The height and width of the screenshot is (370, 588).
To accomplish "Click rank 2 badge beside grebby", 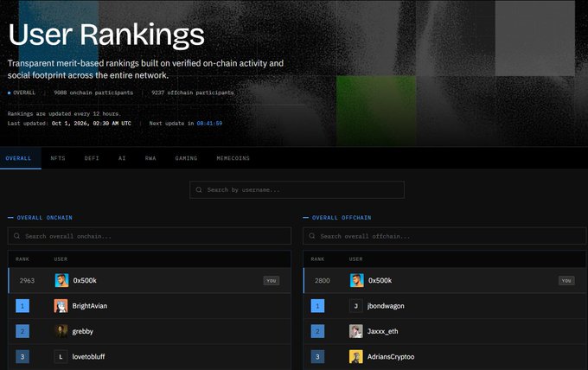I will click(x=22, y=331).
